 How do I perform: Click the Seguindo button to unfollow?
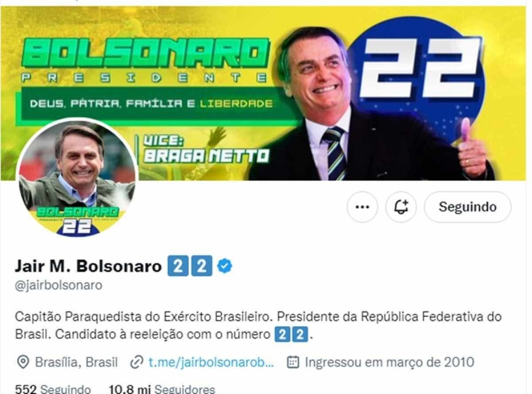[468, 207]
